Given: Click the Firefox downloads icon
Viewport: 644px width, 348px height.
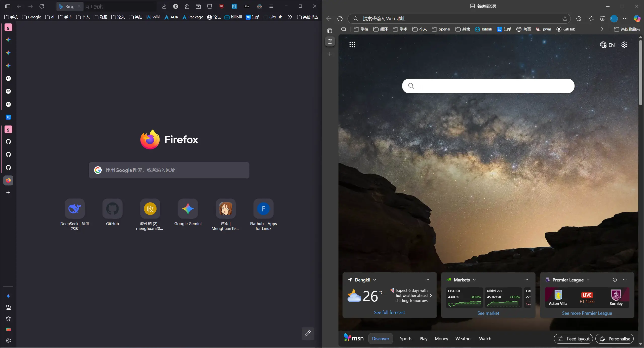Looking at the screenshot, I should click(x=164, y=6).
